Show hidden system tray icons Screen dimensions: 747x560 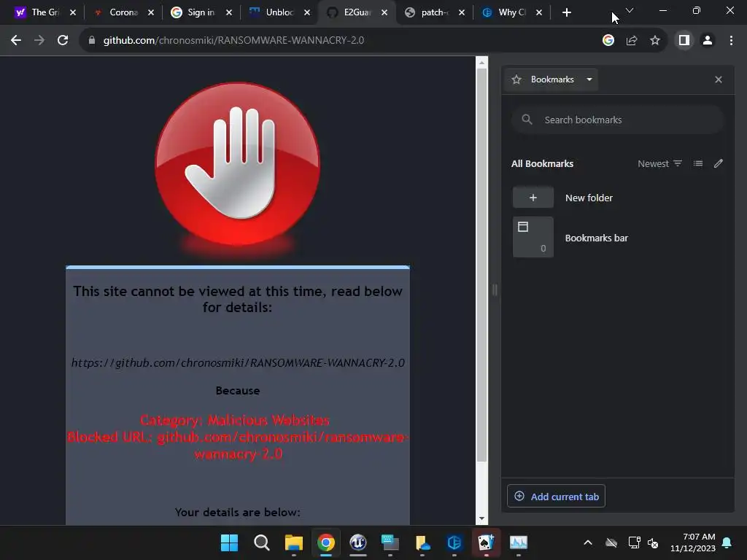pos(588,542)
